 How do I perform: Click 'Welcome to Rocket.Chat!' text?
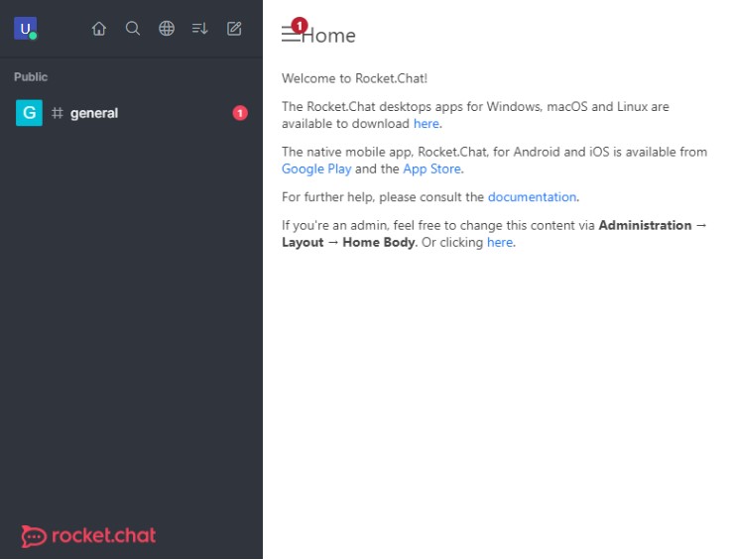(x=354, y=78)
